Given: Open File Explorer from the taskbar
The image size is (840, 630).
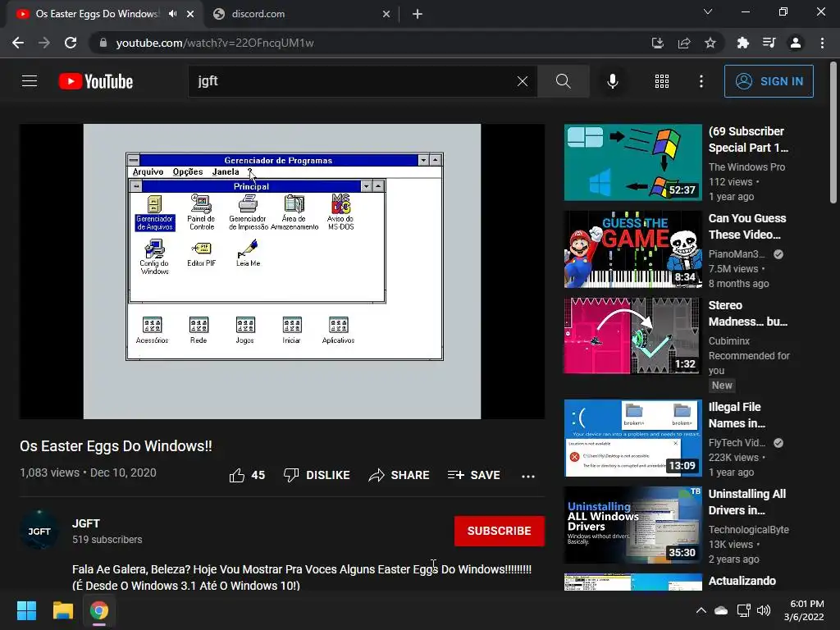Looking at the screenshot, I should 62,610.
